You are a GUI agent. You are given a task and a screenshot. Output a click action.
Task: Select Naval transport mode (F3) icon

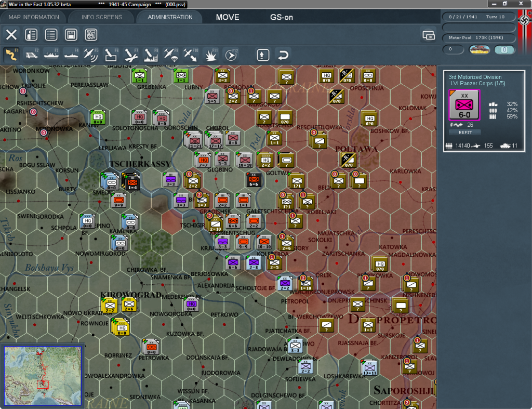(x=51, y=55)
